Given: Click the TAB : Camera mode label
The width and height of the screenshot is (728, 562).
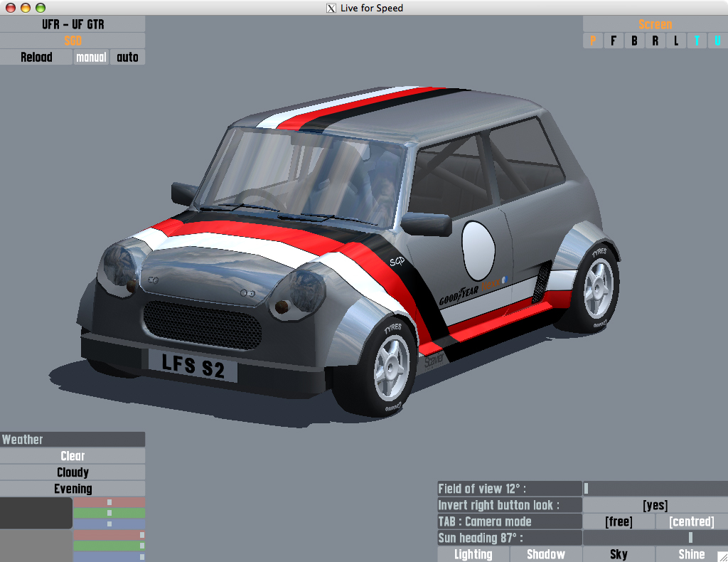Looking at the screenshot, I should pyautogui.click(x=510, y=521).
